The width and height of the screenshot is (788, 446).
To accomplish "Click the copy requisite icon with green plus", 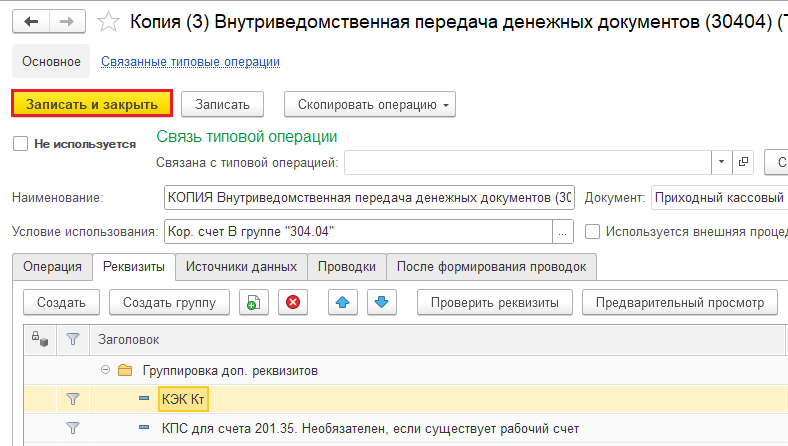I will (254, 302).
